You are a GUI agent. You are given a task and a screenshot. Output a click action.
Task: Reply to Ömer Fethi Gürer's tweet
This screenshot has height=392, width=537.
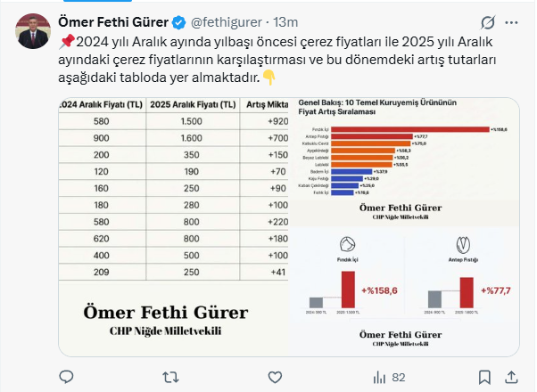pyautogui.click(x=68, y=378)
